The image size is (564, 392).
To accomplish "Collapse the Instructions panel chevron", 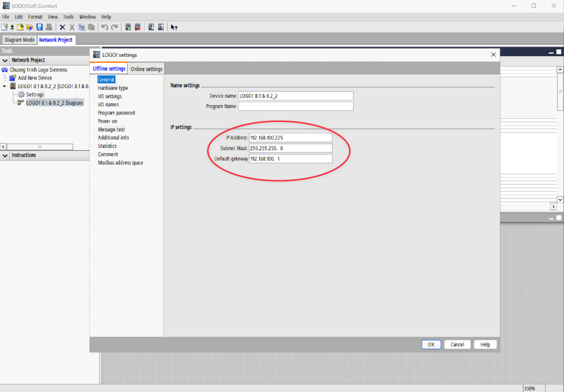I will [6, 155].
